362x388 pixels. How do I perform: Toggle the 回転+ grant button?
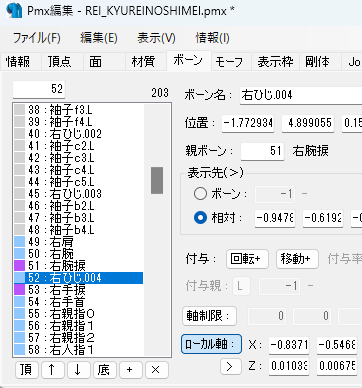pyautogui.click(x=247, y=259)
